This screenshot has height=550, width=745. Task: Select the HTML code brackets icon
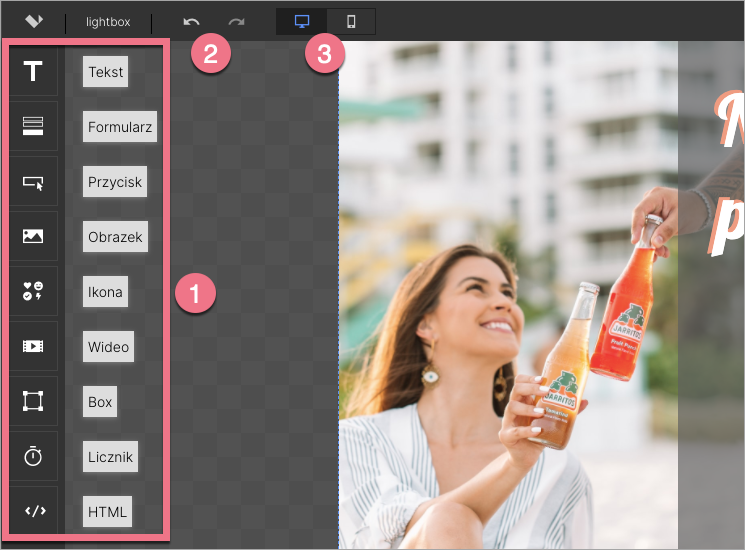coord(34,511)
